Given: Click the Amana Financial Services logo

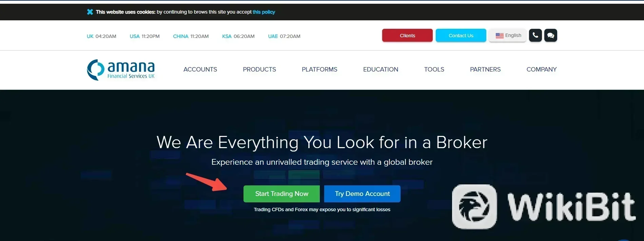Looking at the screenshot, I should pyautogui.click(x=121, y=70).
